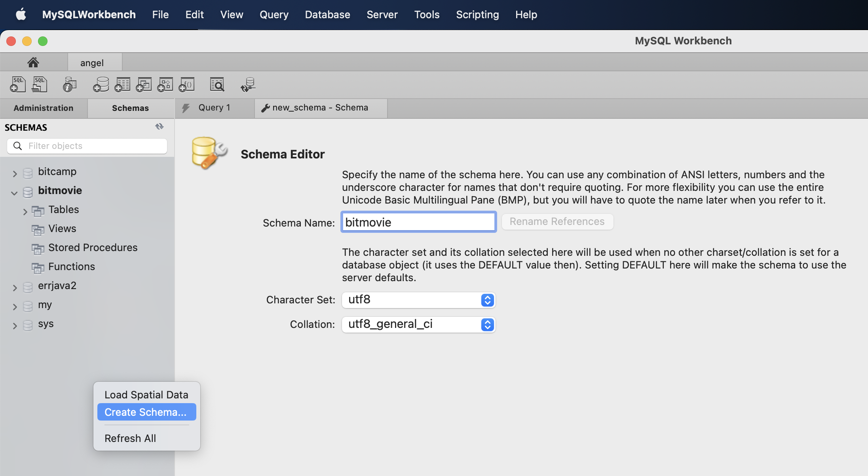Collapse the bitmovie schema tree
Image resolution: width=868 pixels, height=476 pixels.
coord(15,193)
